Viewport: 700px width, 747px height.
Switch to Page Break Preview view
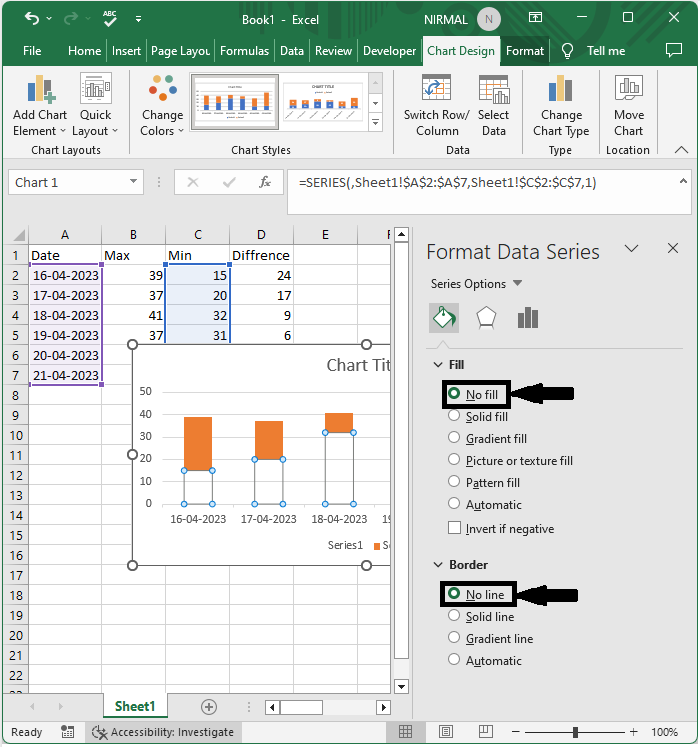tap(485, 731)
